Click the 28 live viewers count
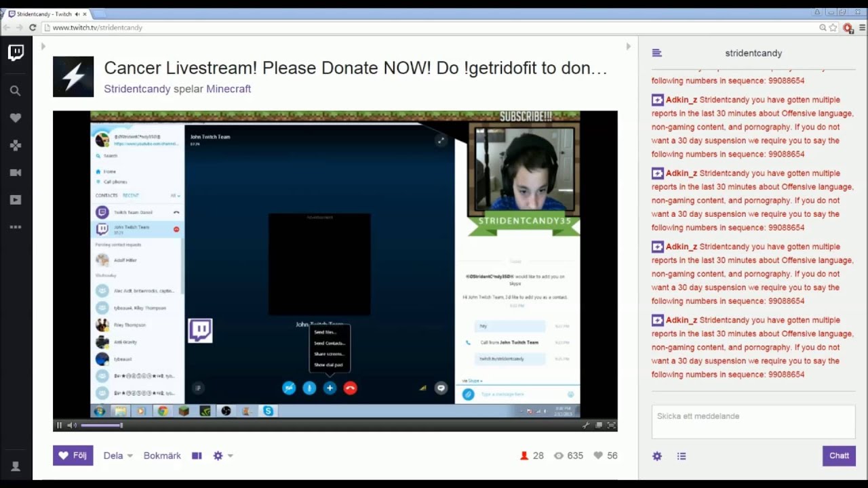 [x=532, y=455]
